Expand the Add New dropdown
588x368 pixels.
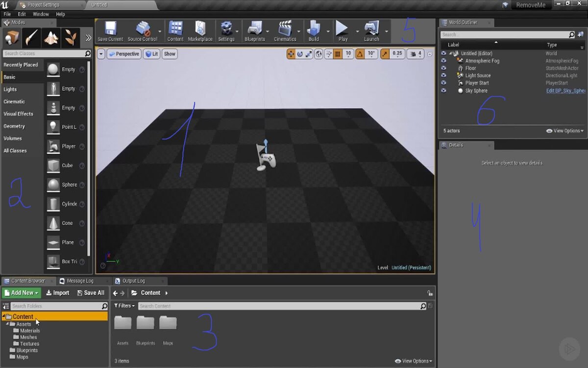(21, 292)
